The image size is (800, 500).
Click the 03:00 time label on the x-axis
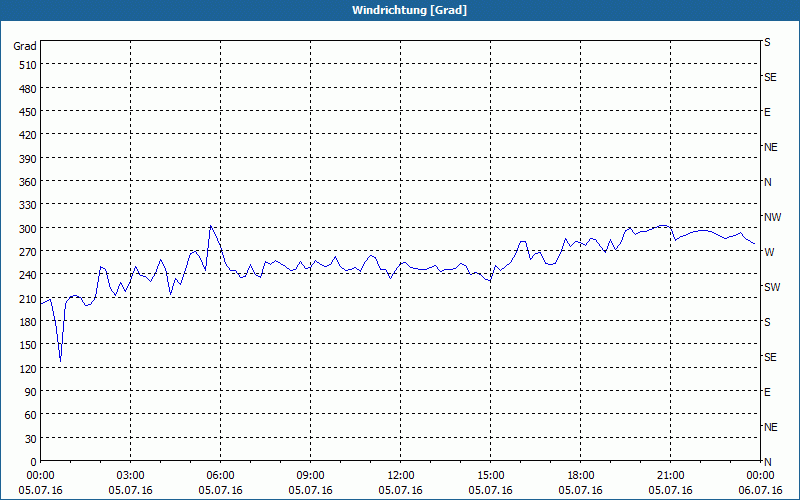(131, 476)
